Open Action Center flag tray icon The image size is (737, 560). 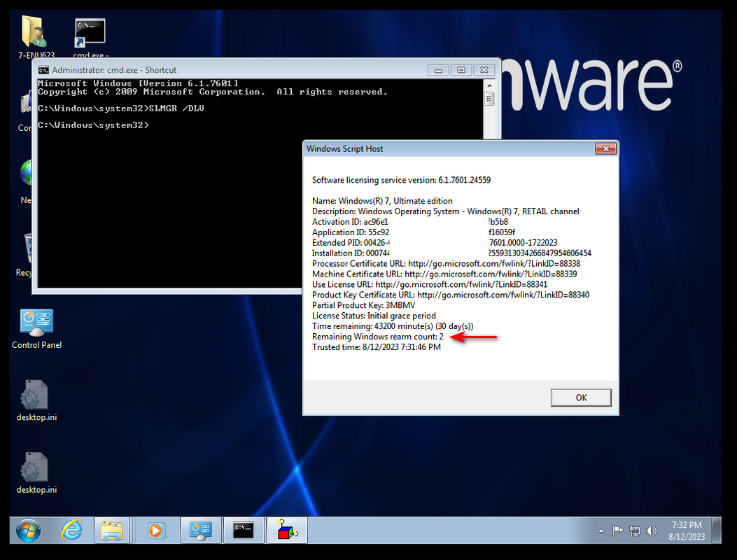coord(617,531)
